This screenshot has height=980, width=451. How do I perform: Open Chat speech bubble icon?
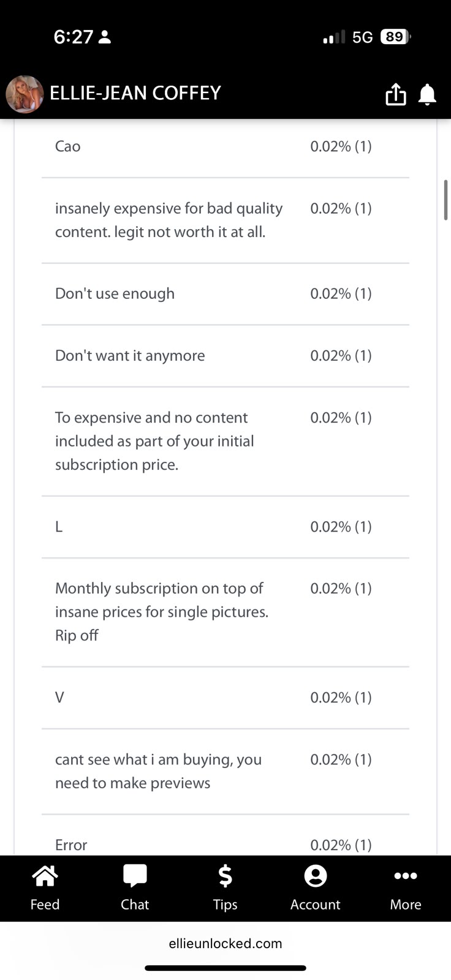click(135, 888)
